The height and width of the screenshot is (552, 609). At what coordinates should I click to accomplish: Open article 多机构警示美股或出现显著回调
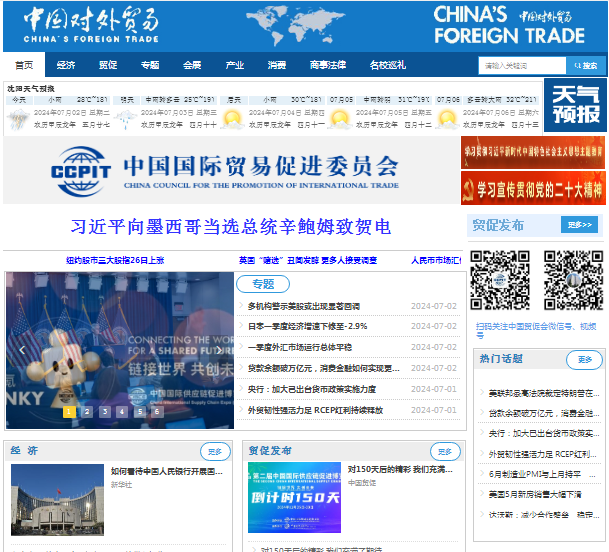(x=304, y=306)
